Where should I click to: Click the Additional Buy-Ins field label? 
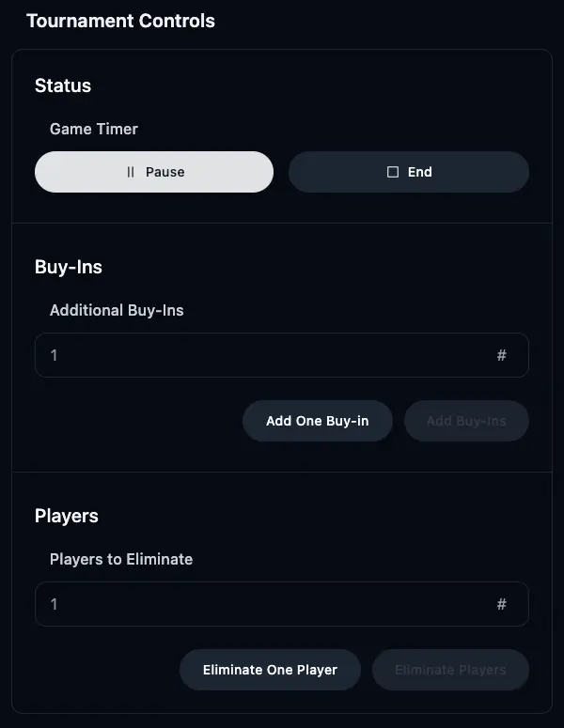click(117, 310)
